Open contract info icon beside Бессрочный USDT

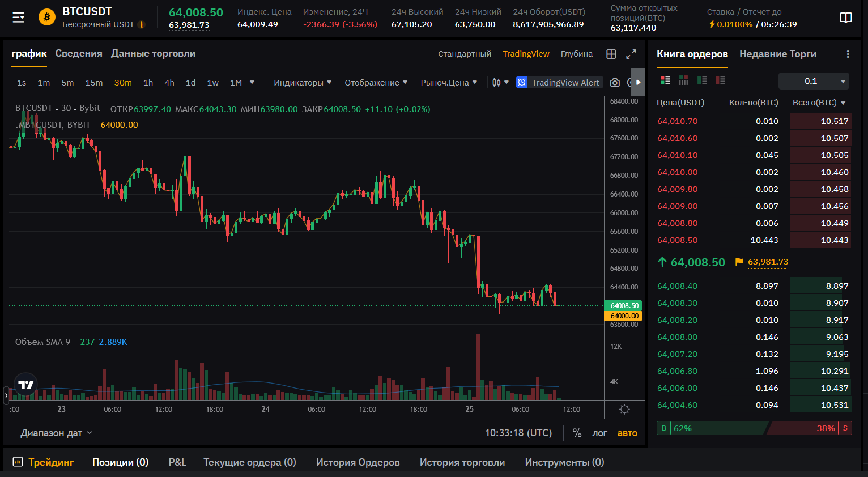142,24
